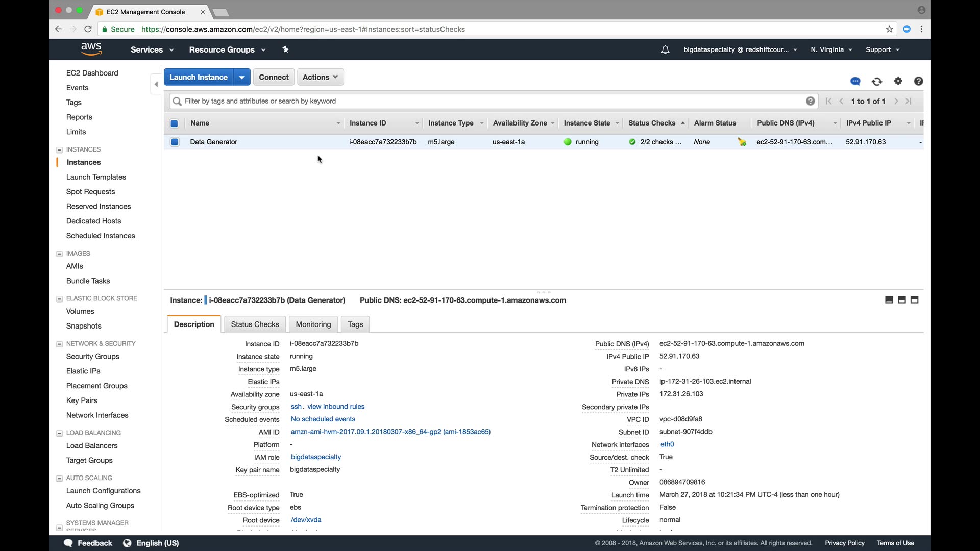The image size is (980, 551).
Task: Click the instance filter search field
Action: pos(490,102)
